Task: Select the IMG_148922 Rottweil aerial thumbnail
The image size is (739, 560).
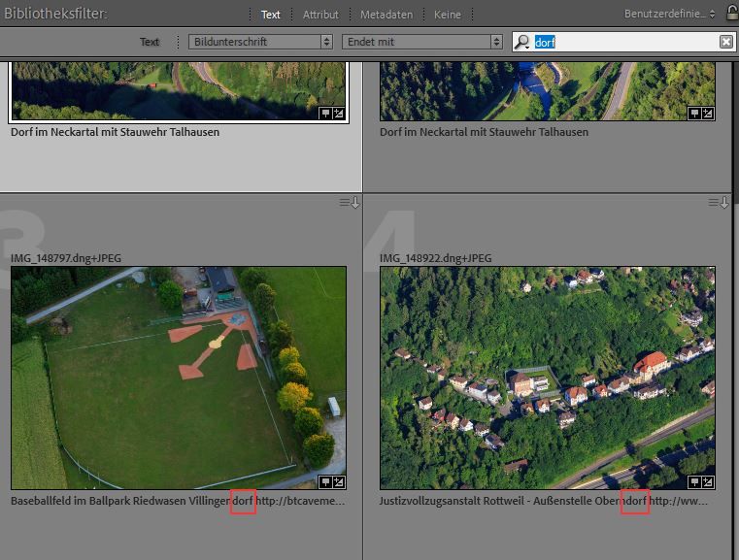Action: pyautogui.click(x=548, y=378)
